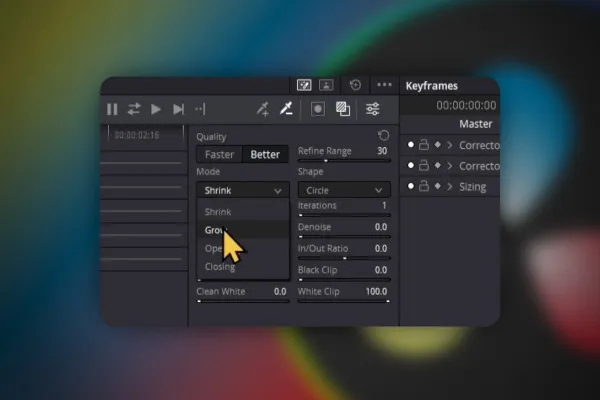Click the magic wand panel icon
The image size is (600, 400).
304,85
